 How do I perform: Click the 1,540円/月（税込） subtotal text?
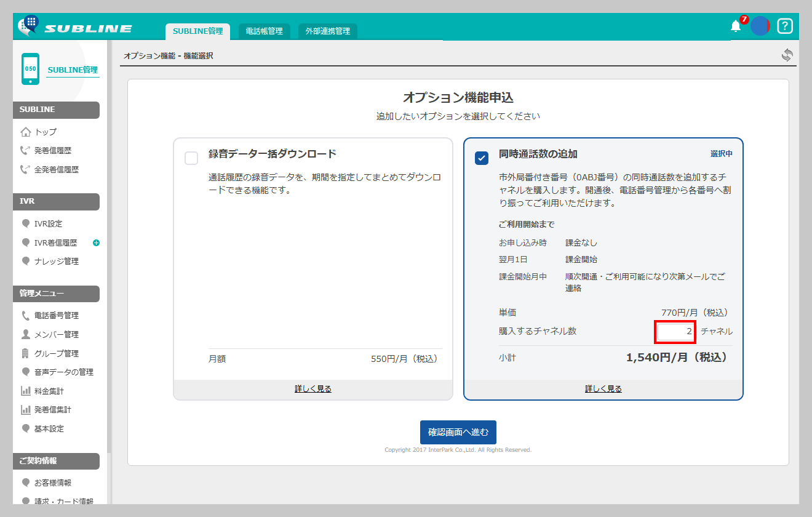click(x=677, y=358)
